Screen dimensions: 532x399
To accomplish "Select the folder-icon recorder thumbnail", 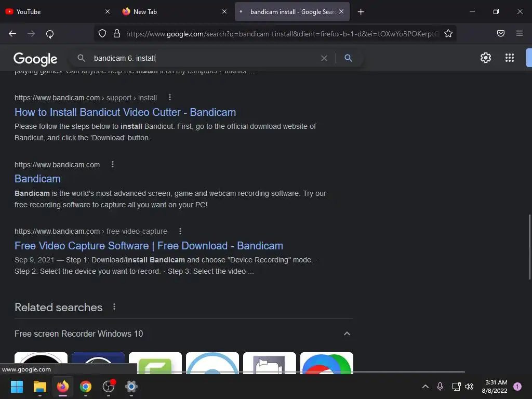I will tap(270, 363).
